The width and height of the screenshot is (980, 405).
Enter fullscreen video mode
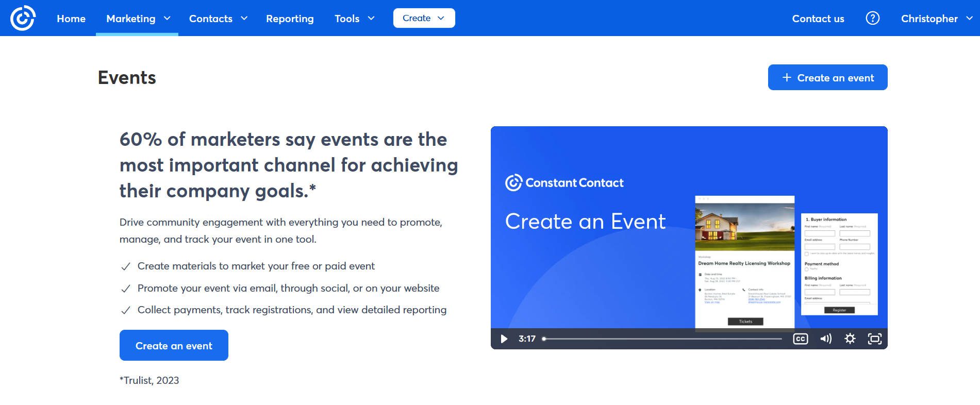coord(874,339)
